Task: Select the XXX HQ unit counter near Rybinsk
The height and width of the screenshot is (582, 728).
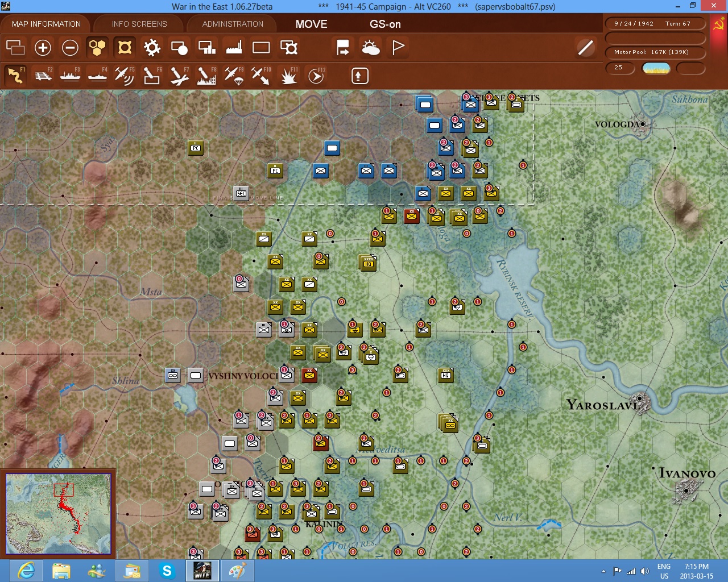Action: click(446, 375)
